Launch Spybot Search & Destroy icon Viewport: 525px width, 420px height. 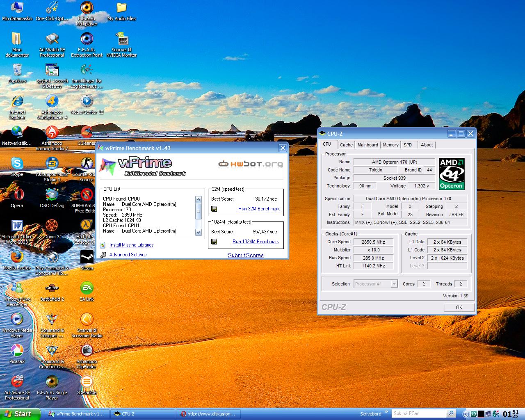point(52,70)
